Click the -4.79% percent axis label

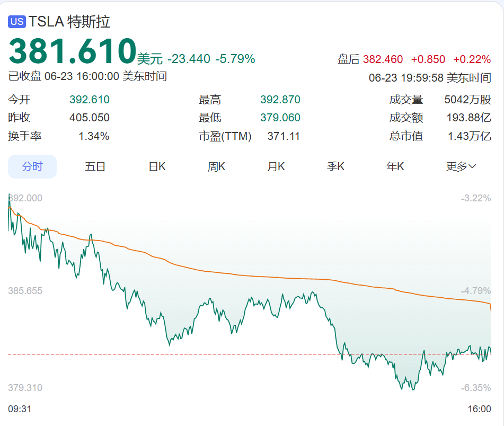click(476, 291)
